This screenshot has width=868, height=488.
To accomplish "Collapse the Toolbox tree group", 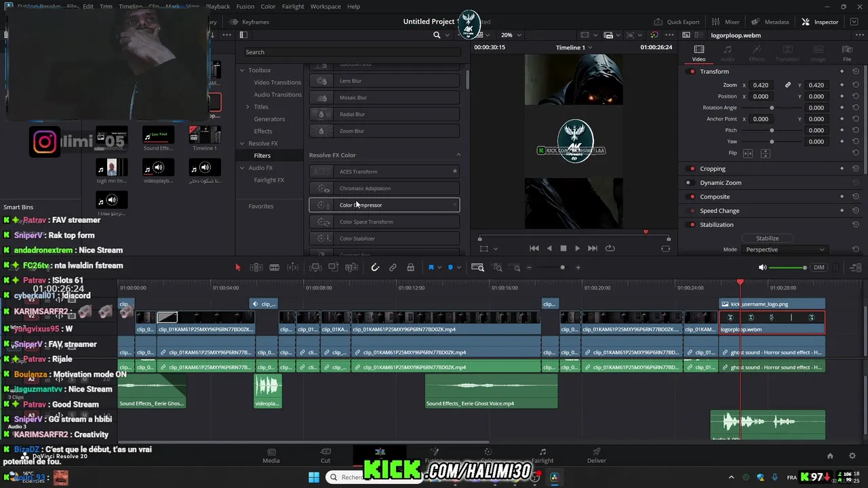I will coord(242,70).
